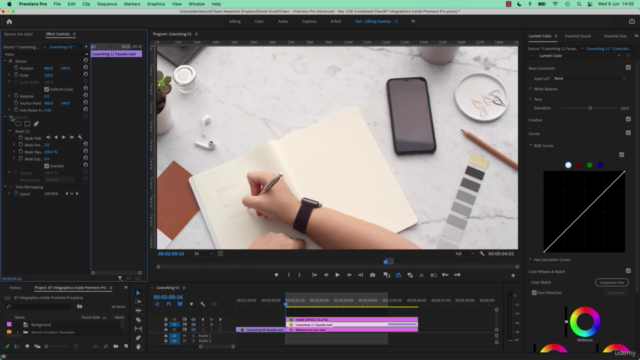Select the rectangle mask tool under Opacity
The width and height of the screenshot is (640, 360).
(27, 124)
